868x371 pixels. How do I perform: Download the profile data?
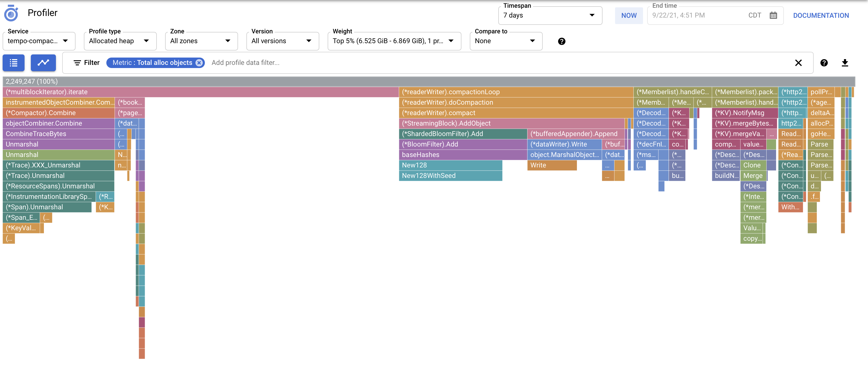coord(845,63)
